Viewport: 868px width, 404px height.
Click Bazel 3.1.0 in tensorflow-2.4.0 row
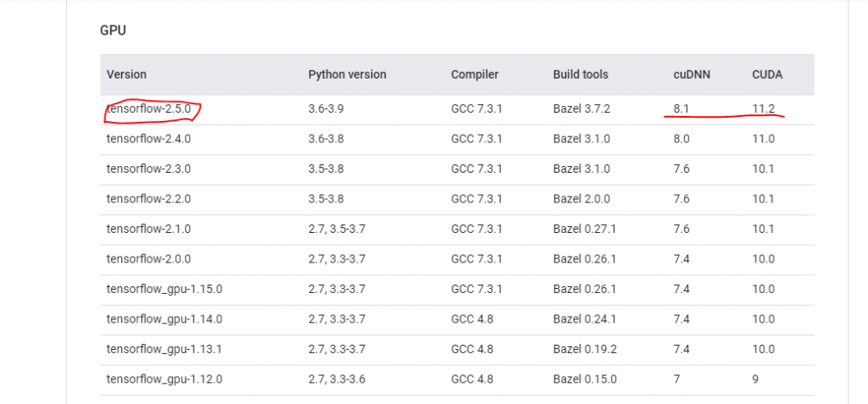[581, 139]
